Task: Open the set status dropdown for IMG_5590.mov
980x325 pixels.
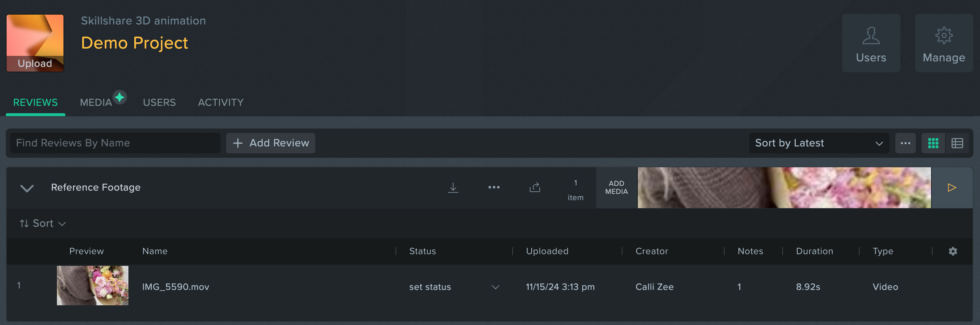Action: [x=454, y=287]
